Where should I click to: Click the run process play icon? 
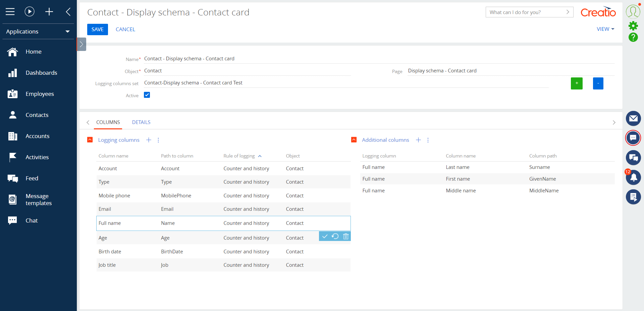(x=30, y=11)
